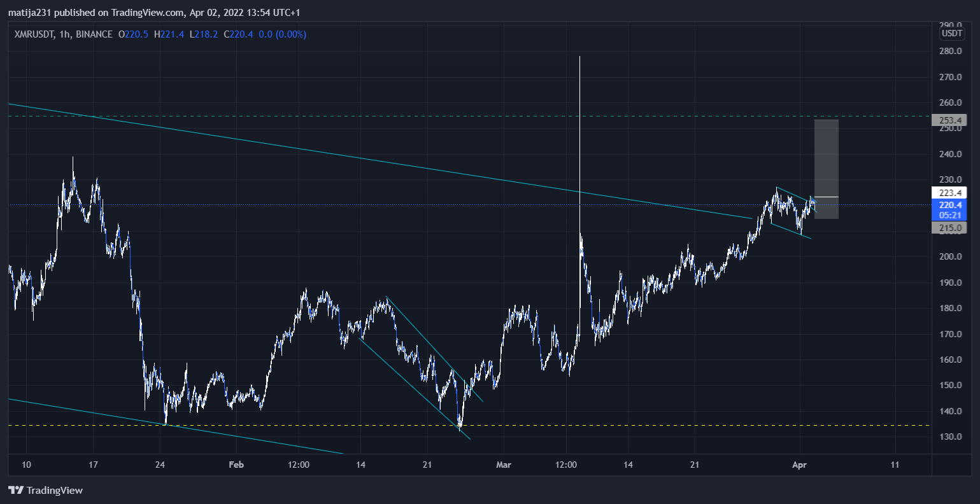This screenshot has height=504, width=980.
Task: Click the yellow dashed support line
Action: pos(469,425)
